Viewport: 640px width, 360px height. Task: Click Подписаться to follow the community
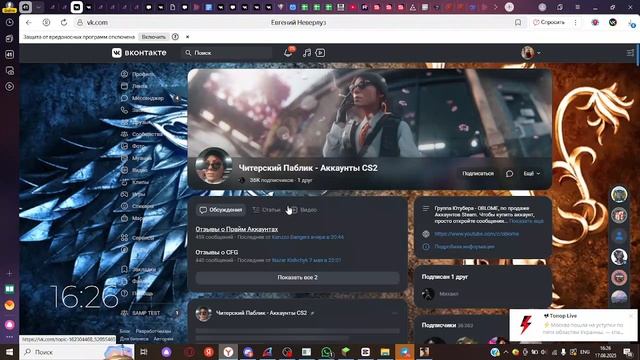478,173
